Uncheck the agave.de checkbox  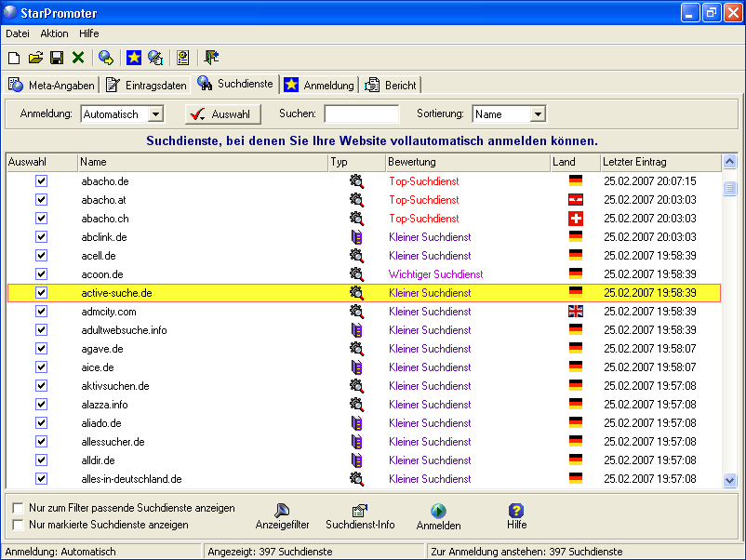click(41, 349)
